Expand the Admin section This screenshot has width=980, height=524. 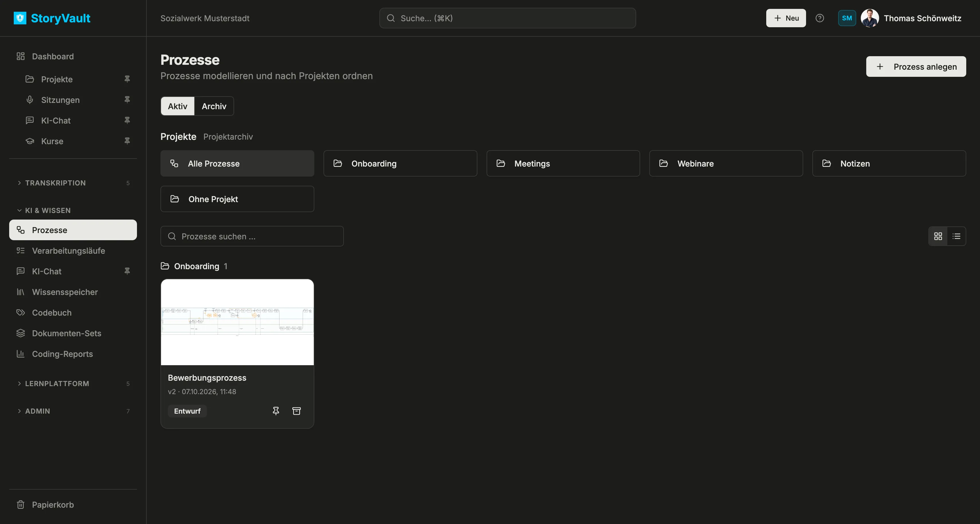73,410
